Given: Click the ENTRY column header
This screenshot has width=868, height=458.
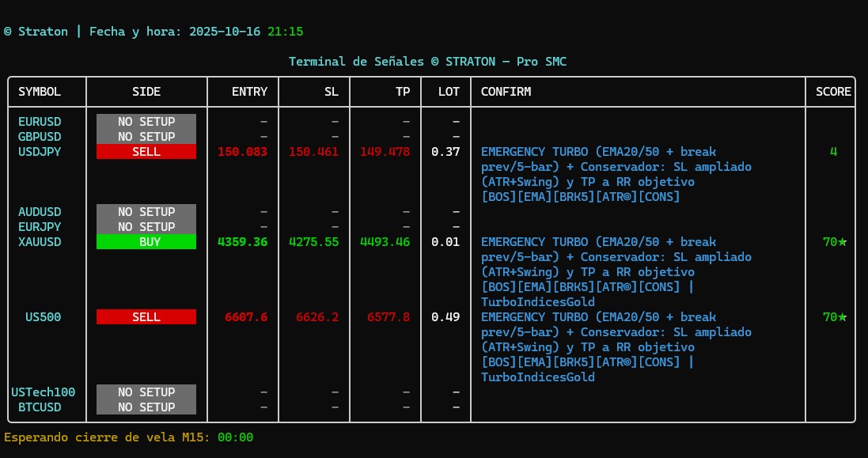Looking at the screenshot, I should tap(249, 92).
